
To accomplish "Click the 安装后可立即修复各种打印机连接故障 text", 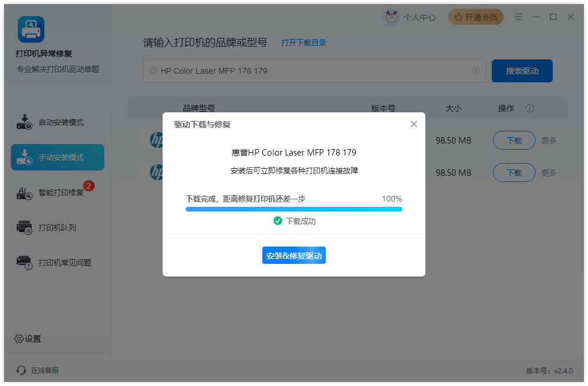I will 294,171.
